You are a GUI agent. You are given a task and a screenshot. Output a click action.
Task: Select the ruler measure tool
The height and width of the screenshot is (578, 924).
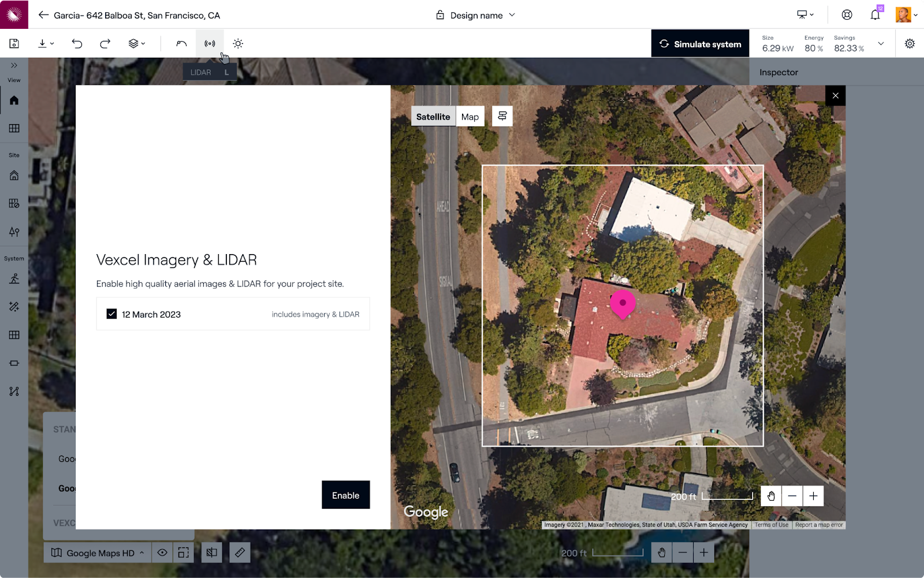click(x=240, y=553)
